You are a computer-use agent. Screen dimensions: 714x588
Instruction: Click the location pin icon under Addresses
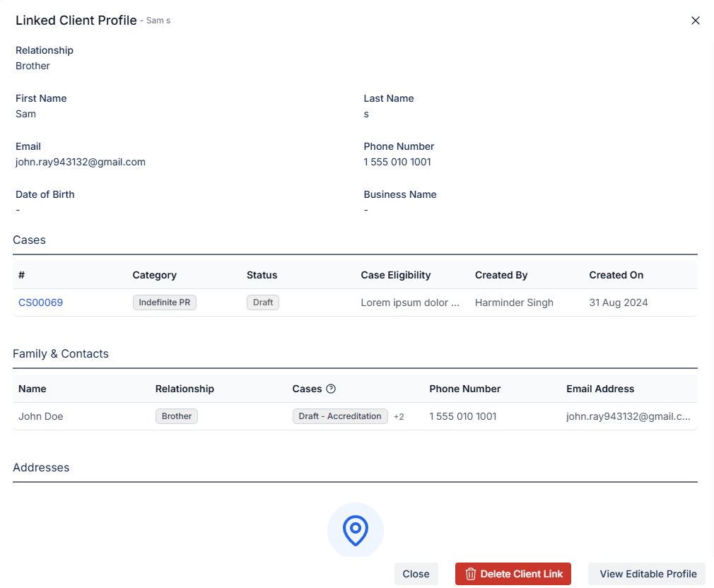(356, 530)
